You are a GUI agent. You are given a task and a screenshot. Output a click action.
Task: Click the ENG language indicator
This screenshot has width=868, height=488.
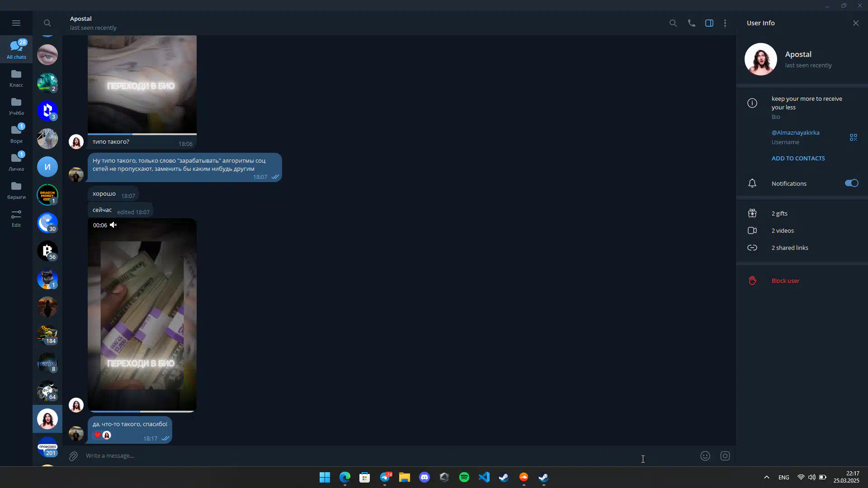click(783, 478)
